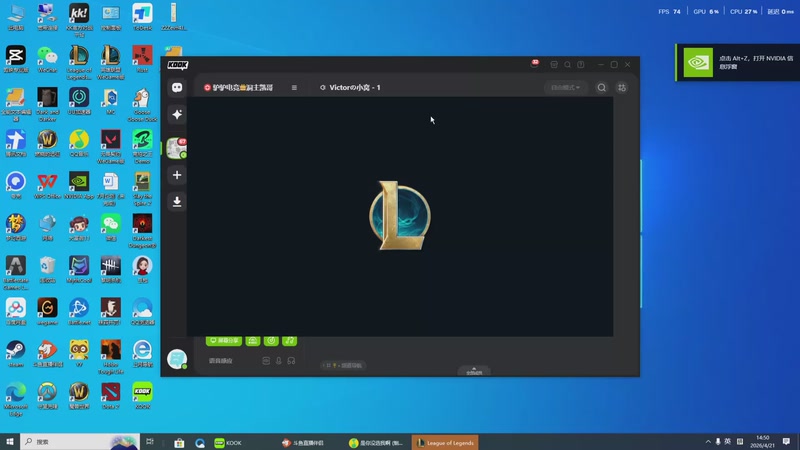The height and width of the screenshot is (450, 800).
Task: Open the Goose Goose Duck shortcut
Action: coord(142,105)
